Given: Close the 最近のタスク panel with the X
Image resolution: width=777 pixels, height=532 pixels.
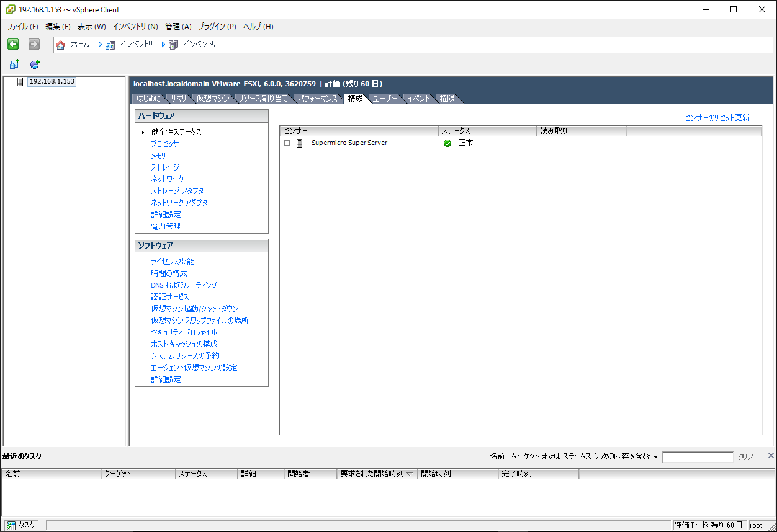Looking at the screenshot, I should click(771, 456).
